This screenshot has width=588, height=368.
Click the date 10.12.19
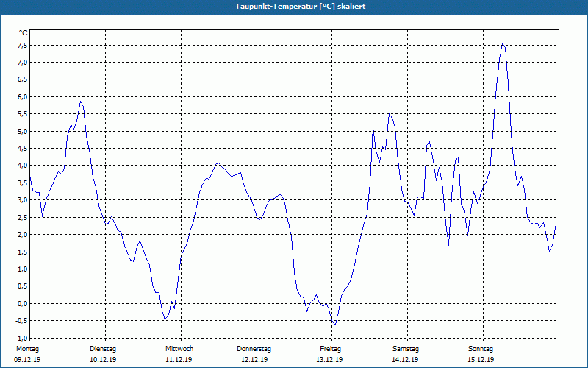103,360
